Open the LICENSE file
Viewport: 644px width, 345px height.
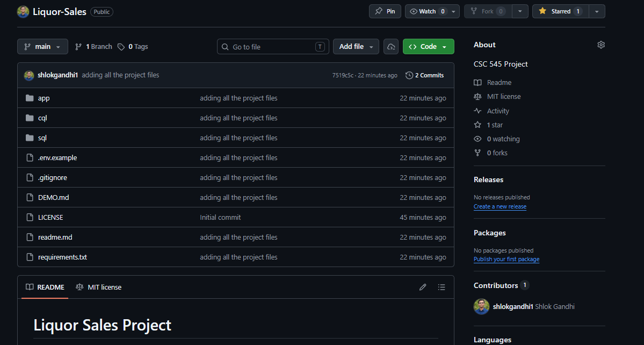coord(50,217)
